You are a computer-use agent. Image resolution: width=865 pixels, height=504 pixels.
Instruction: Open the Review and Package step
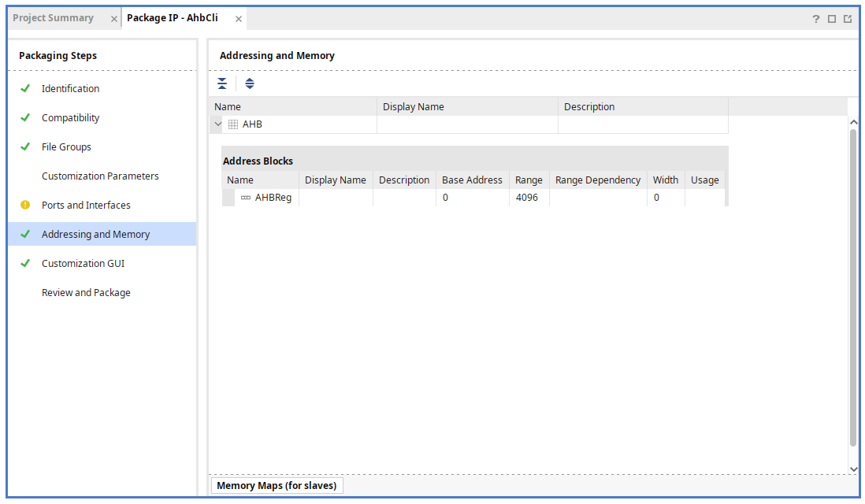86,293
